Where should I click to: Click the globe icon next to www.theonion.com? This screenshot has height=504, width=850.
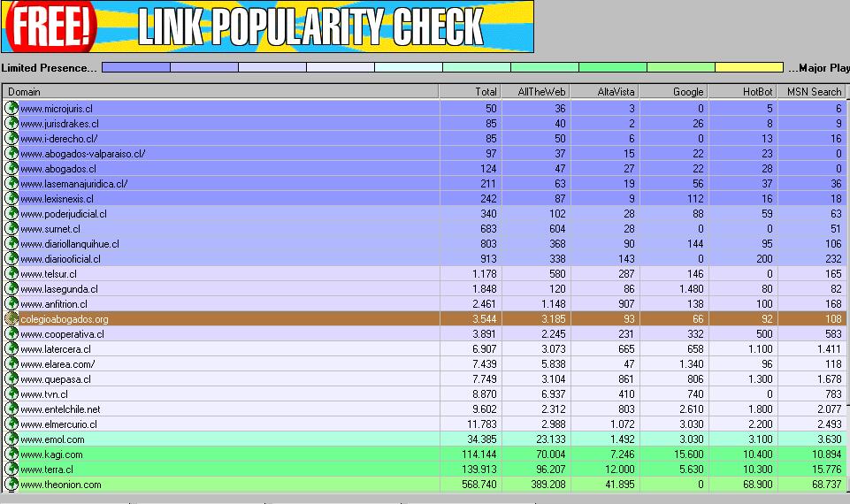(11, 485)
